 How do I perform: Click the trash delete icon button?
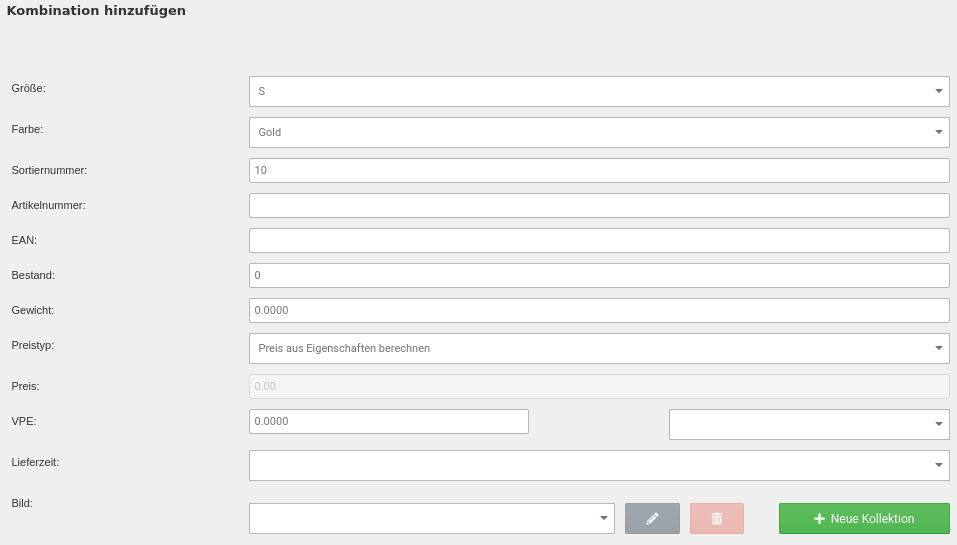(716, 518)
